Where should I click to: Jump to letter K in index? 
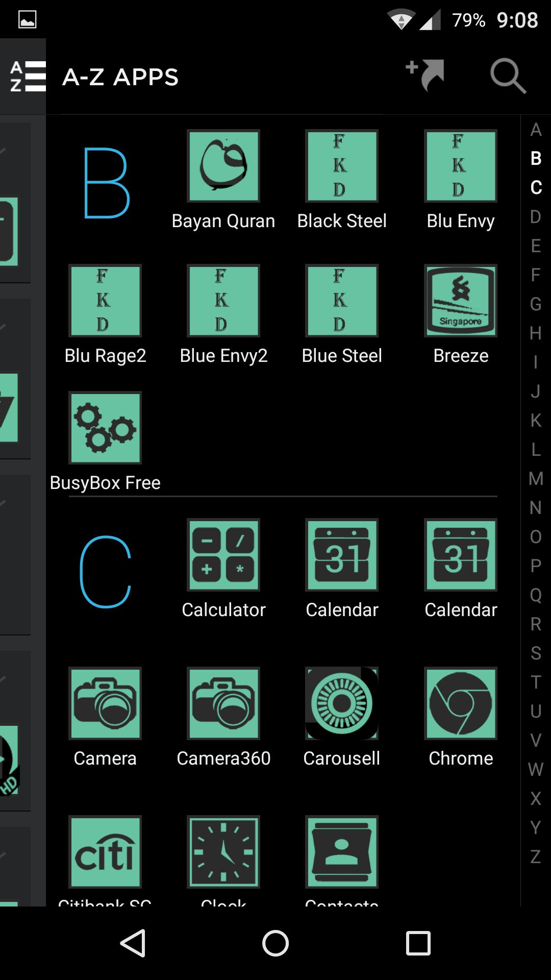[x=536, y=421]
